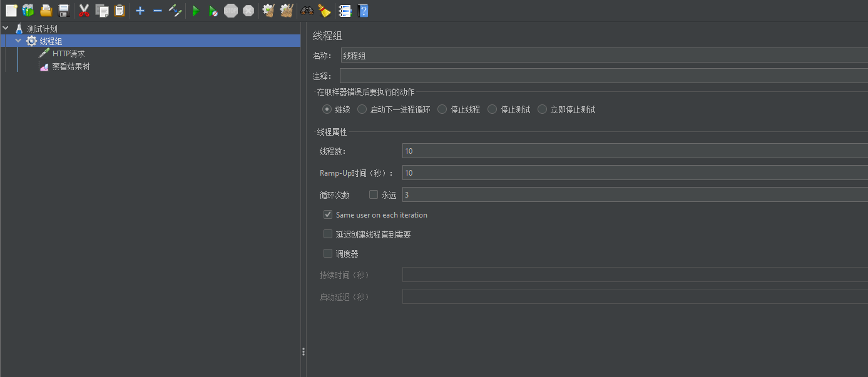Click the Shutdown X icon
The height and width of the screenshot is (377, 868).
[248, 11]
